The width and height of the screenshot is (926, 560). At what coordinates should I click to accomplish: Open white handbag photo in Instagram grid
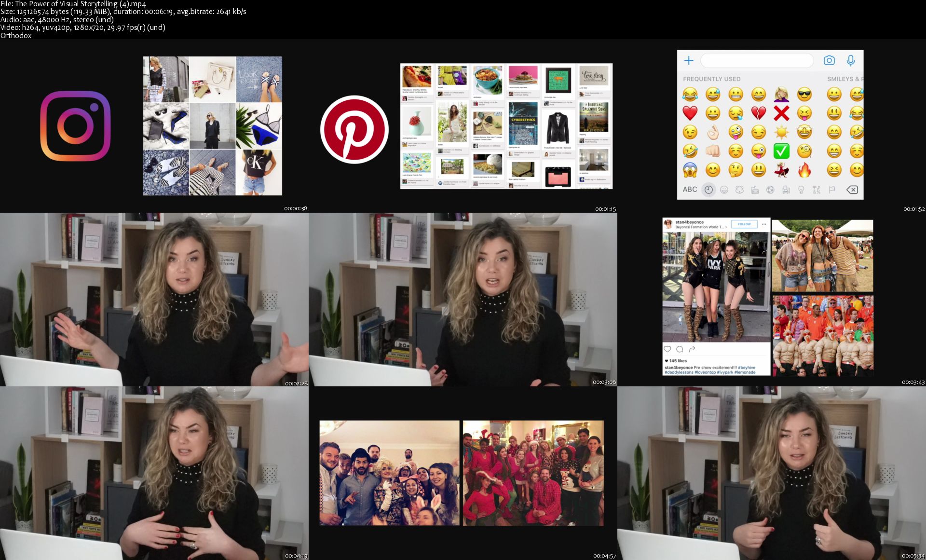point(212,79)
